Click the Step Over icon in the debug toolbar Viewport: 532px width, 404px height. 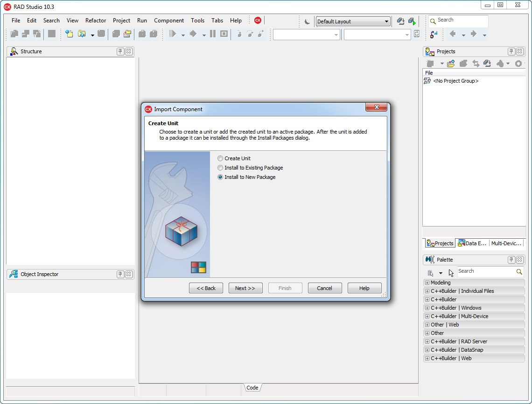250,34
